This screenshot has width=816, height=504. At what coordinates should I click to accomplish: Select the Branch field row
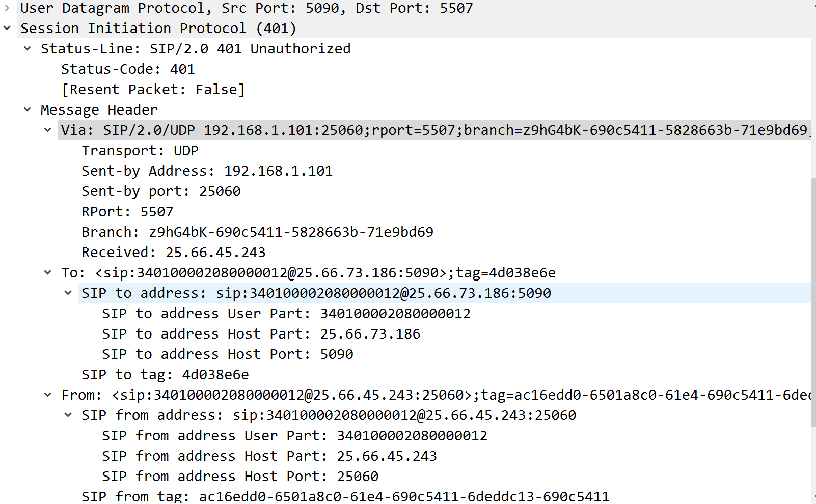257,232
